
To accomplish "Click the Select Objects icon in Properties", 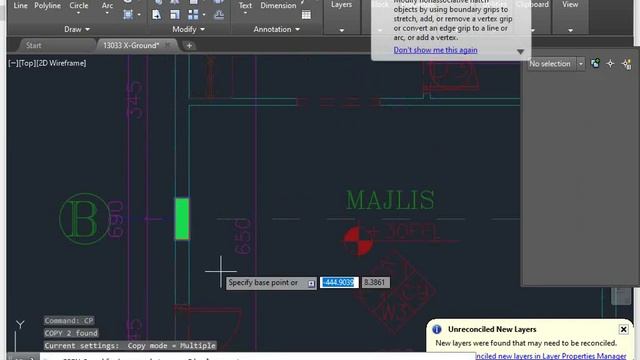I will 610,63.
